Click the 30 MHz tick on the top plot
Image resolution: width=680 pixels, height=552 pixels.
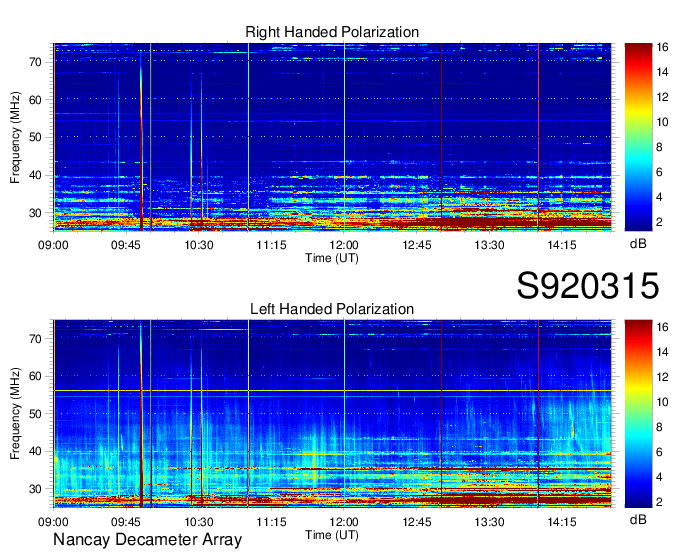pos(36,213)
